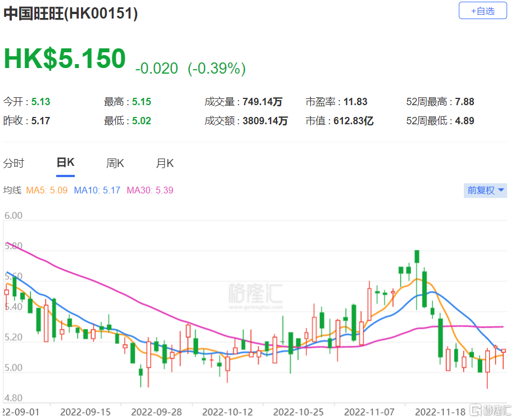Click the 最高 value 5.15
Viewport: 515px width, 420px height.
coord(142,102)
